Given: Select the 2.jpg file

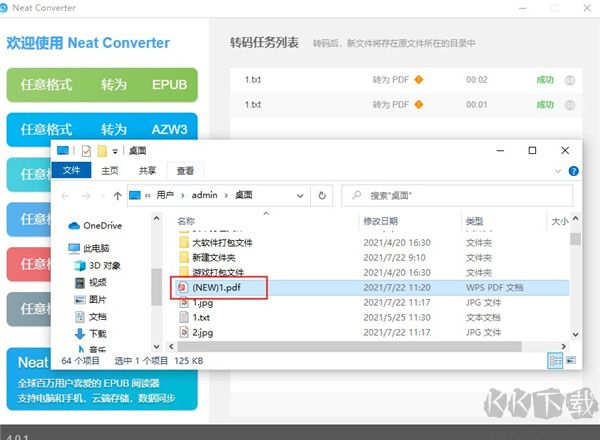Looking at the screenshot, I should coord(203,332).
